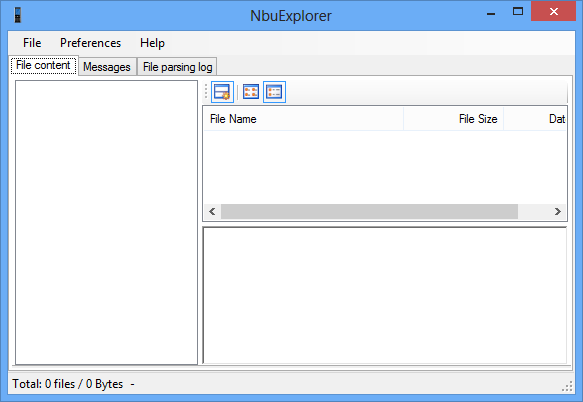
Task: Maximize the NbuExplorer window
Action: click(518, 12)
